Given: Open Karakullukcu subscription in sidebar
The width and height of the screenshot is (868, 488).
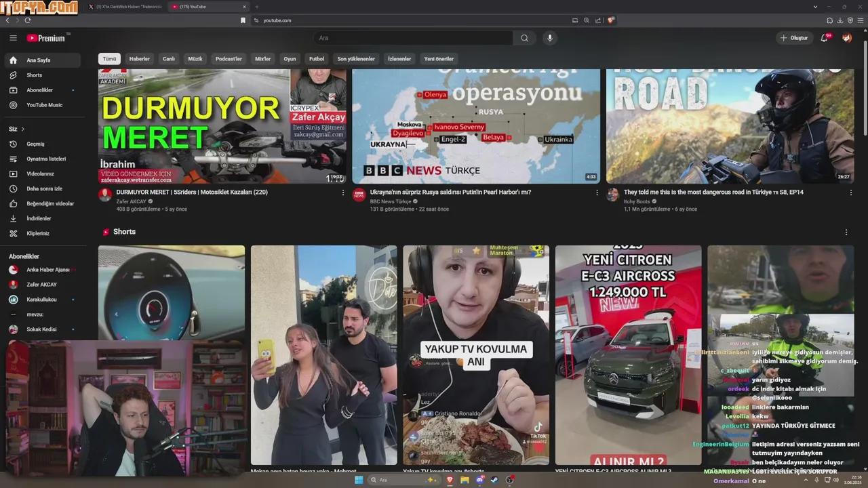Looking at the screenshot, I should point(42,300).
